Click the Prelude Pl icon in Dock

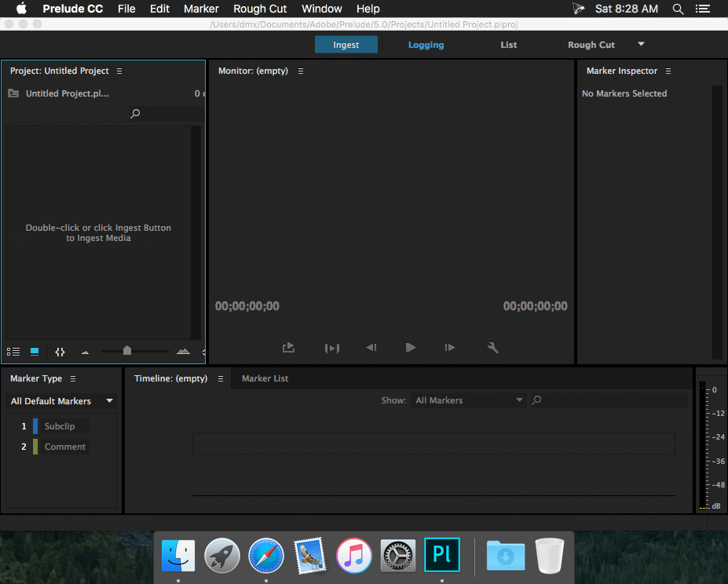(x=442, y=555)
